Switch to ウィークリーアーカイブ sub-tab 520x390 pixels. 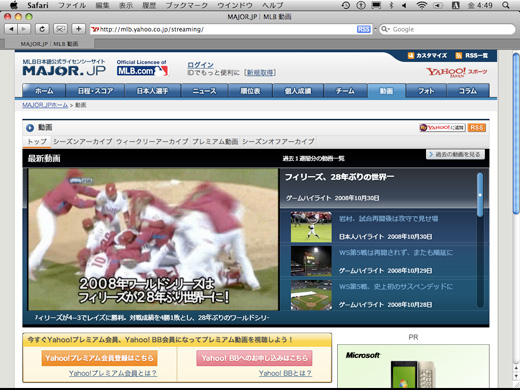pyautogui.click(x=152, y=141)
